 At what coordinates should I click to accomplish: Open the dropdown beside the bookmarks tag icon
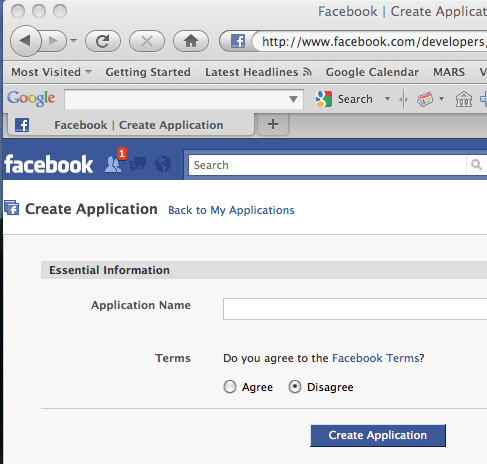441,99
